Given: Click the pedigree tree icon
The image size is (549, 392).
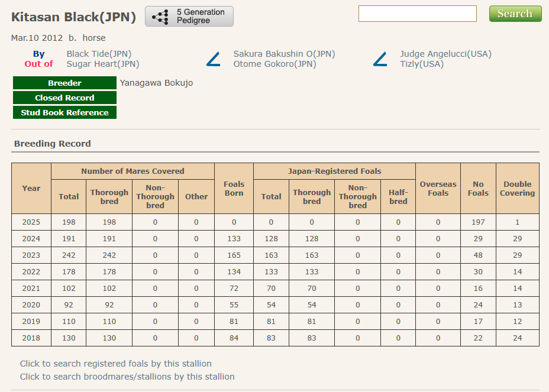Looking at the screenshot, I should pyautogui.click(x=160, y=17).
